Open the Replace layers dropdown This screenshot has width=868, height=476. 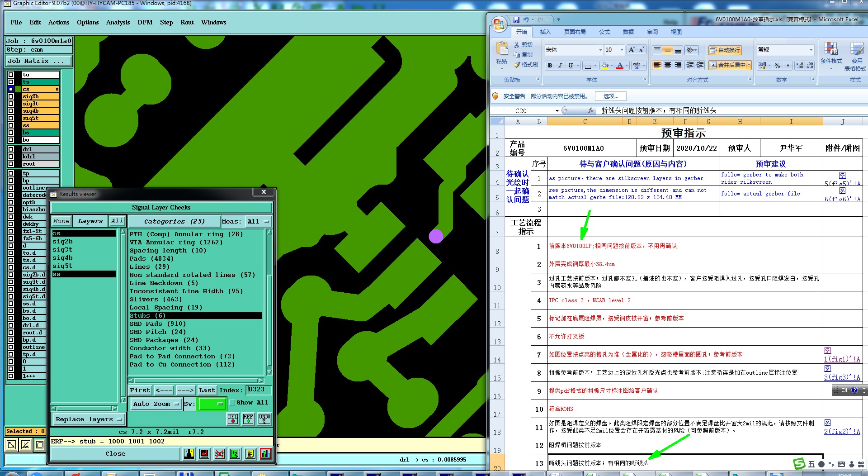(x=88, y=419)
